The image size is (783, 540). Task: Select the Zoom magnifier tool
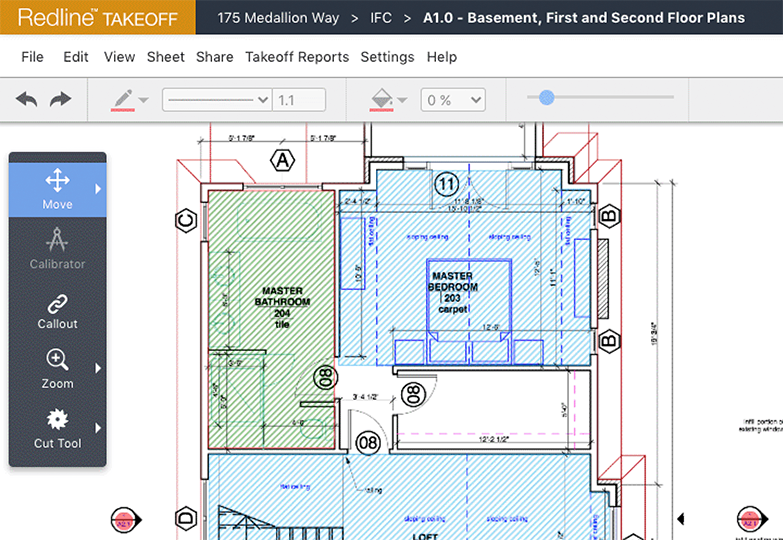[57, 368]
